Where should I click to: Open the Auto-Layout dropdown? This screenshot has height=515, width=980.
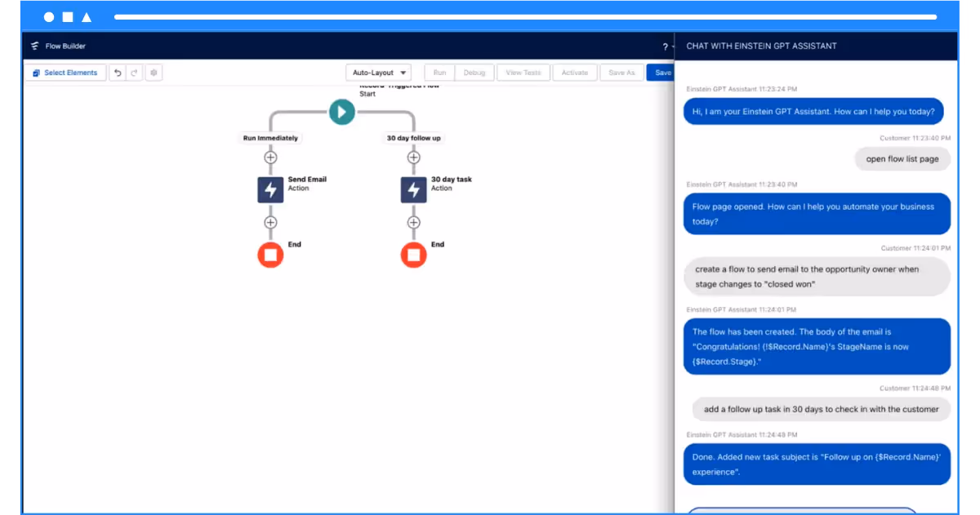coord(378,73)
